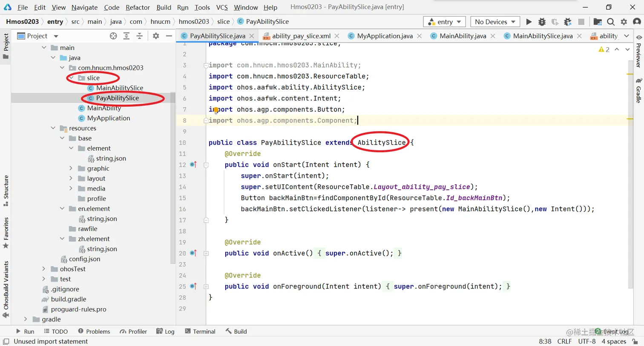Screen dimensions: 644x346
Task: Click the UTF-8 encoding in status bar
Action: pos(586,342)
